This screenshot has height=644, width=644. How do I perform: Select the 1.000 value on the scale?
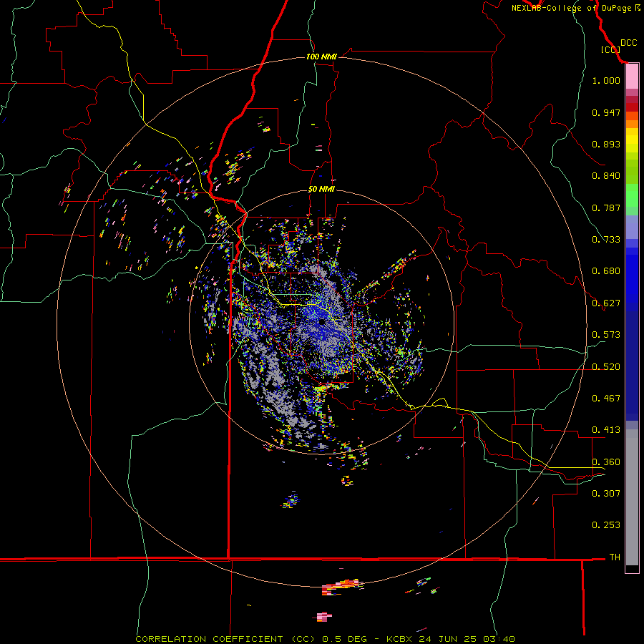[x=606, y=80]
